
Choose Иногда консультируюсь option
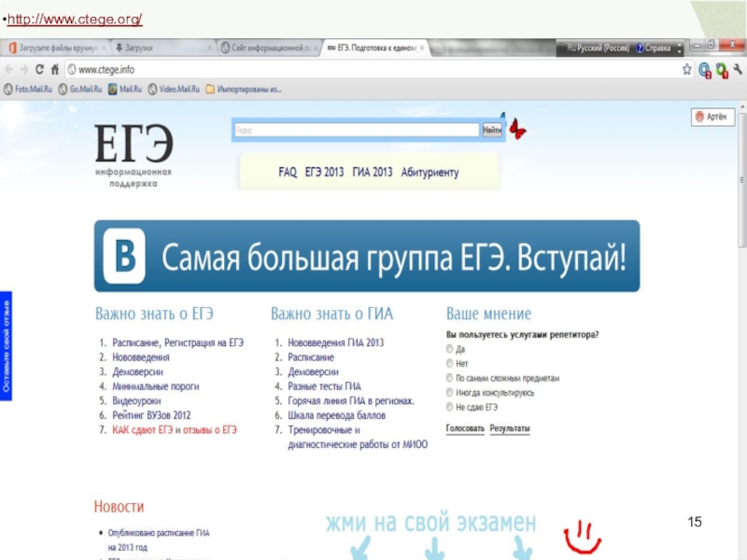coord(449,392)
